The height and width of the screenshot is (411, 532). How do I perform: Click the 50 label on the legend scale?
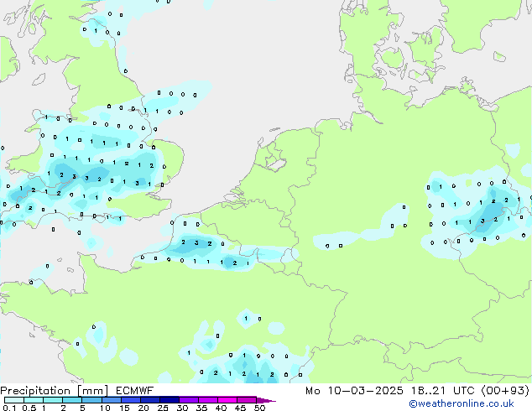[260, 408]
